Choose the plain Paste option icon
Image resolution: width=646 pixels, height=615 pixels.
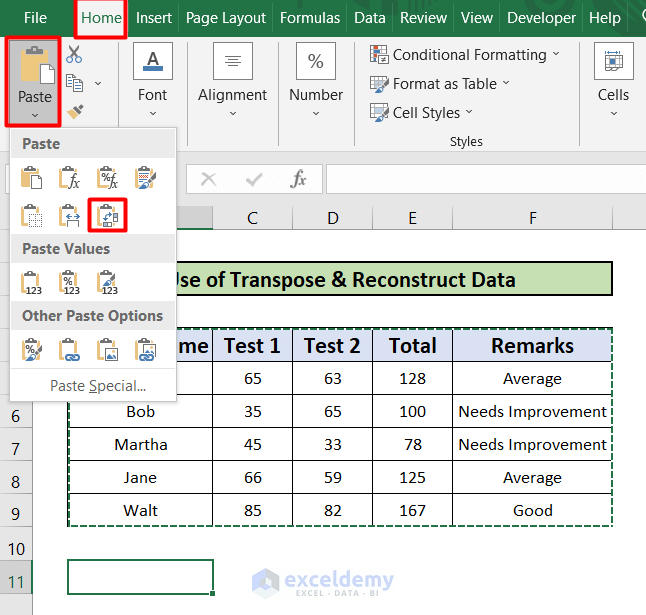click(x=32, y=178)
